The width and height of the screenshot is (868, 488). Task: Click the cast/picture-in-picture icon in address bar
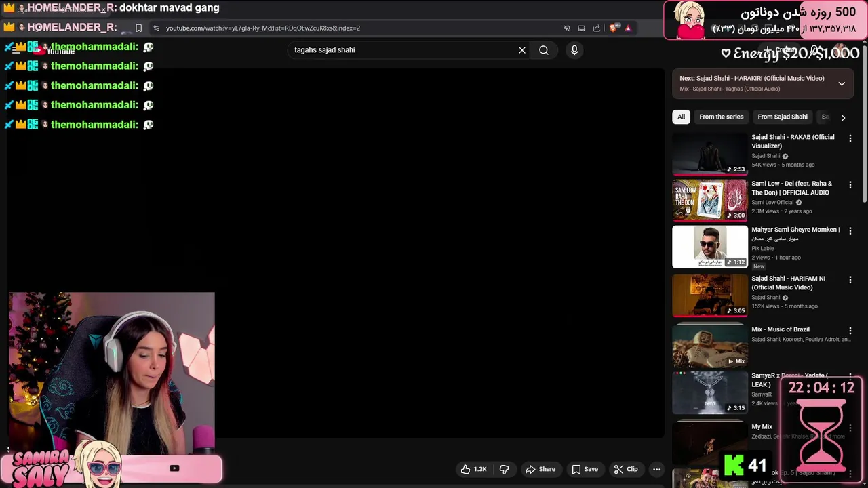[581, 28]
